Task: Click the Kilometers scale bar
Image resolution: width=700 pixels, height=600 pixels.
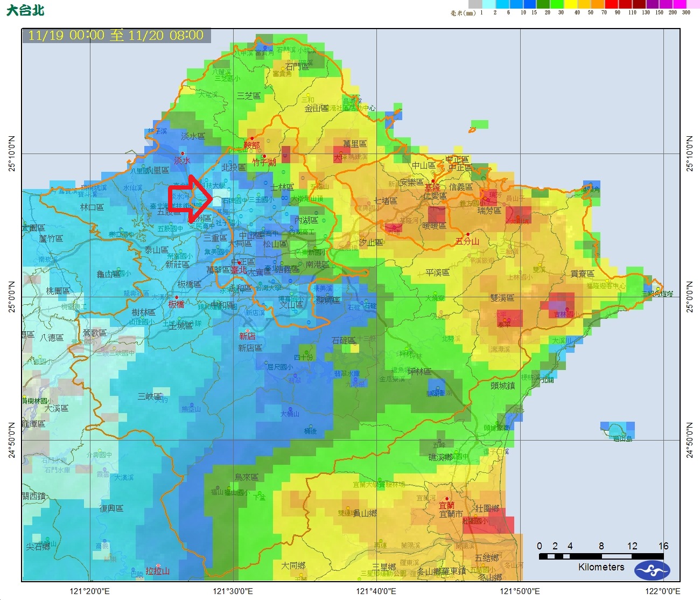Action: tap(601, 556)
